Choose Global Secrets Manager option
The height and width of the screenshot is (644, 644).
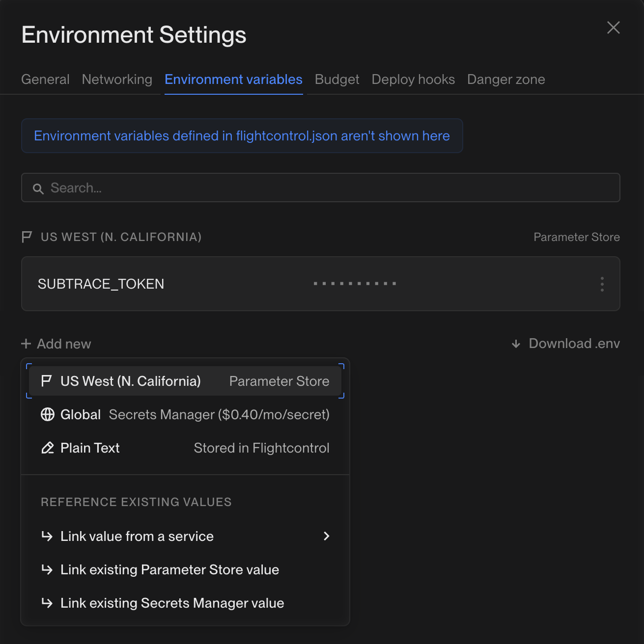[x=185, y=415]
